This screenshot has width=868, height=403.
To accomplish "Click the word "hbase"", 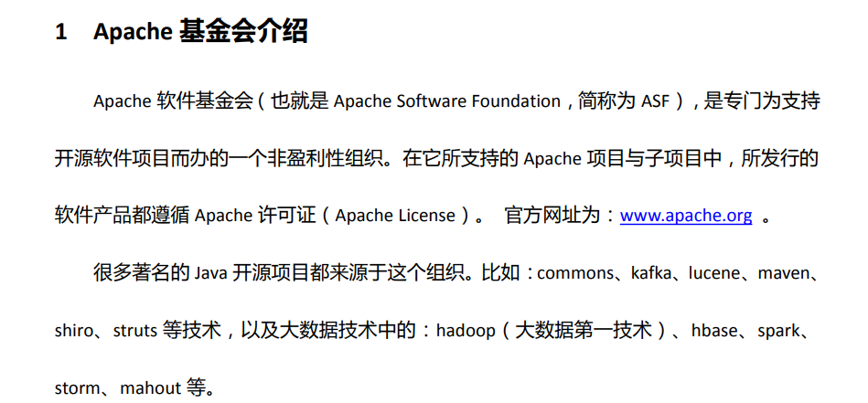I will (714, 331).
